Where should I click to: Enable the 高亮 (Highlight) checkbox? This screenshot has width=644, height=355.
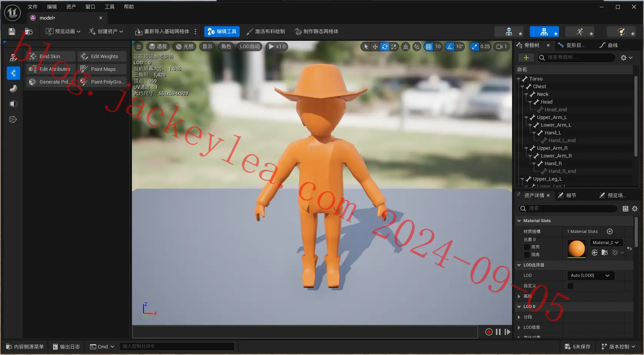coord(527,247)
